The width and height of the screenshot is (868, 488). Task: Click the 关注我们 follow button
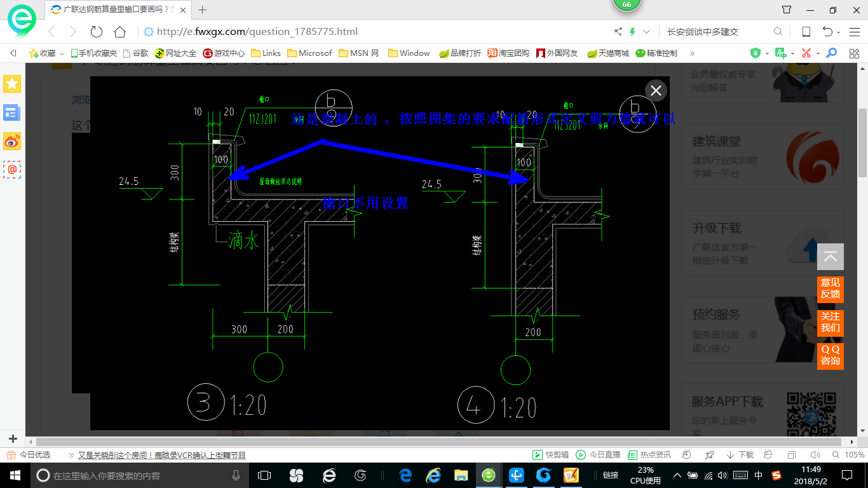(x=831, y=322)
